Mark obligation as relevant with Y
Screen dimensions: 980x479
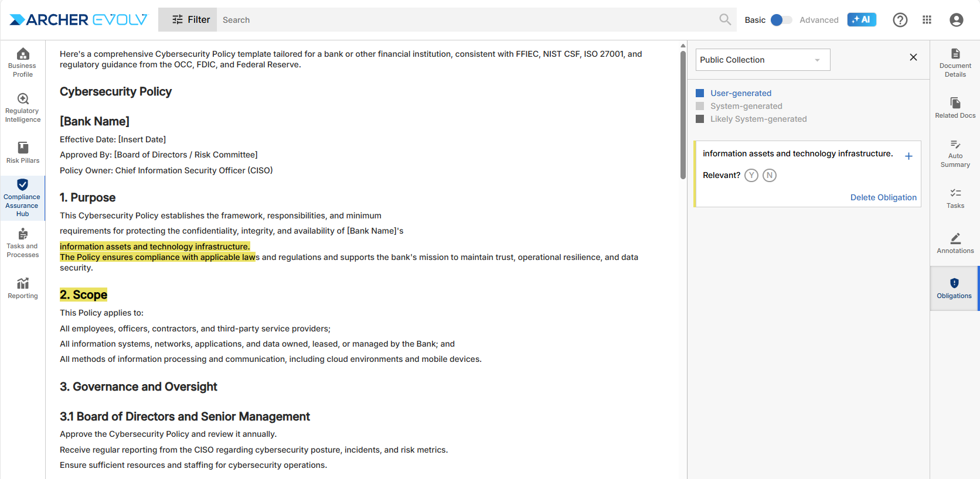pyautogui.click(x=751, y=176)
